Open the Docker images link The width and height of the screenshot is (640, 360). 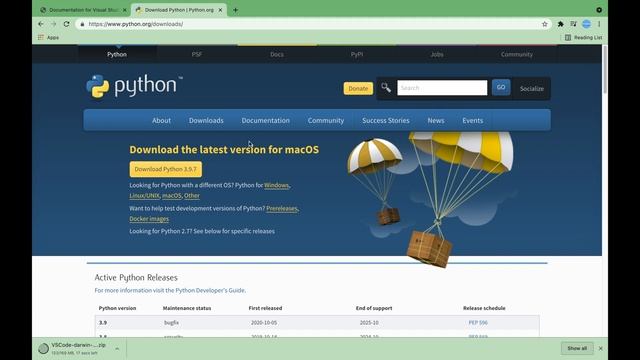pyautogui.click(x=149, y=219)
